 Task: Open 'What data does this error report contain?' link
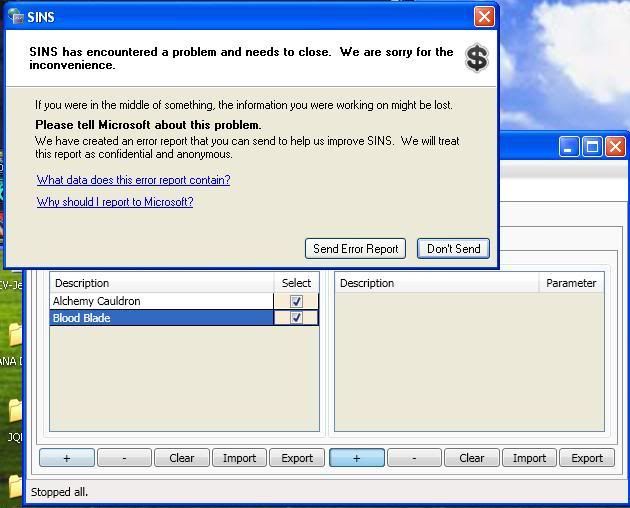[x=133, y=180]
